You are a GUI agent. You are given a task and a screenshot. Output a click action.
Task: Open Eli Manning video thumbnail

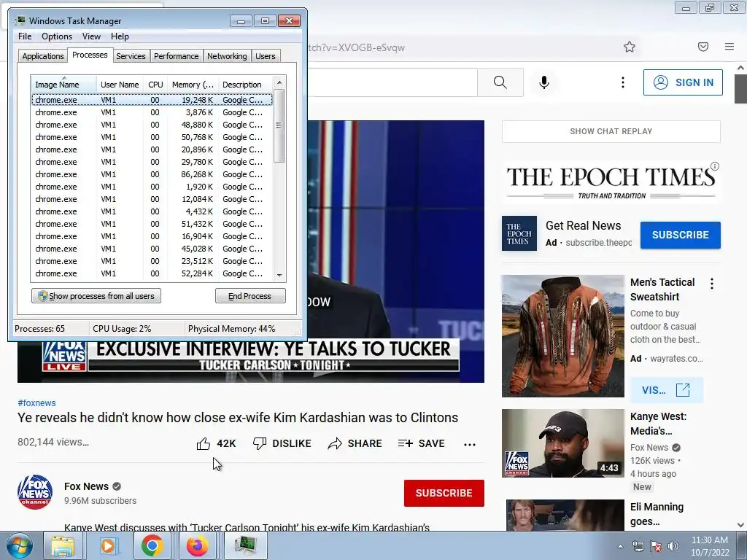pyautogui.click(x=565, y=515)
